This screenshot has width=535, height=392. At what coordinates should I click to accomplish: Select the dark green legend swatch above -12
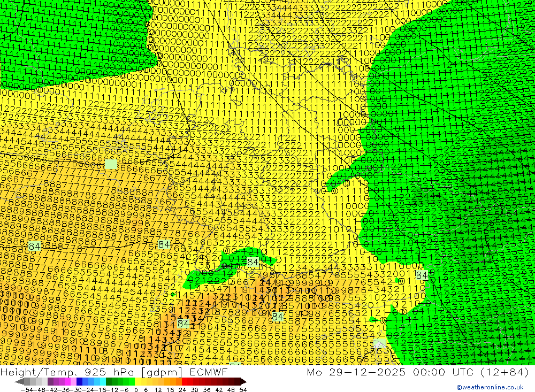[109, 382]
